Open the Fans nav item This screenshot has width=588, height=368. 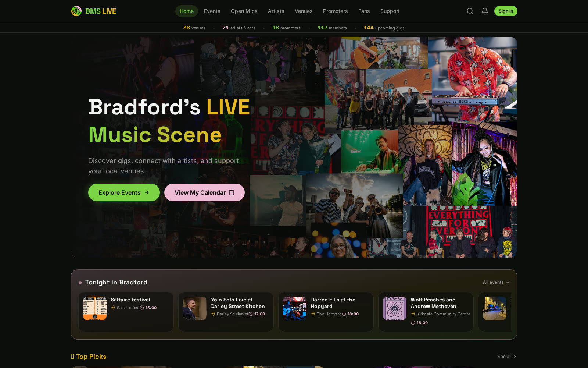click(x=364, y=11)
